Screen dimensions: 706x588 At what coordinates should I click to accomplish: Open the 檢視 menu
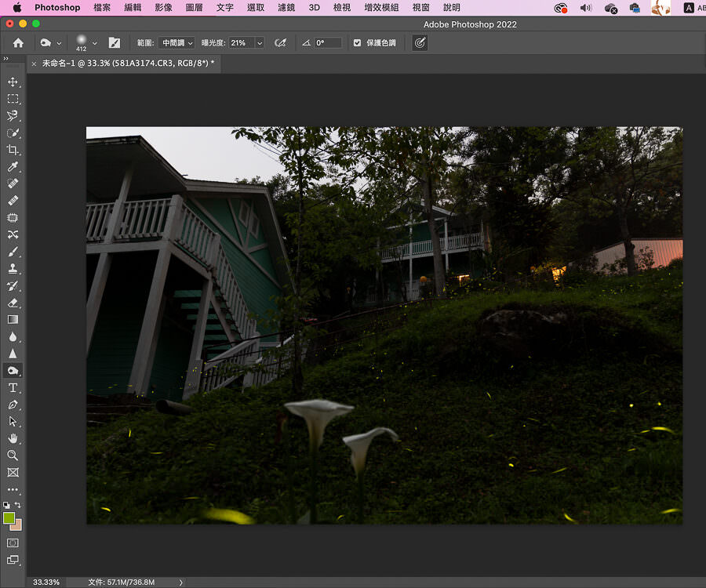coord(342,8)
